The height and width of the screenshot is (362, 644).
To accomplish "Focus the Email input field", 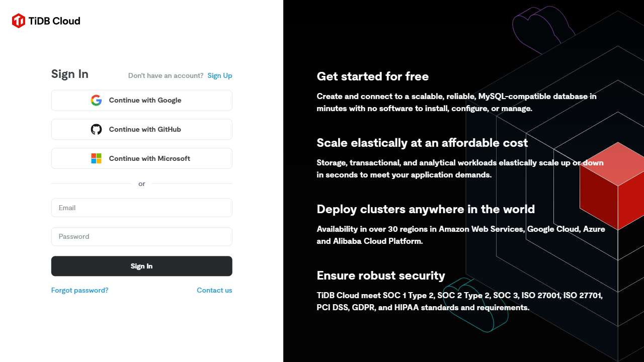I will [141, 208].
